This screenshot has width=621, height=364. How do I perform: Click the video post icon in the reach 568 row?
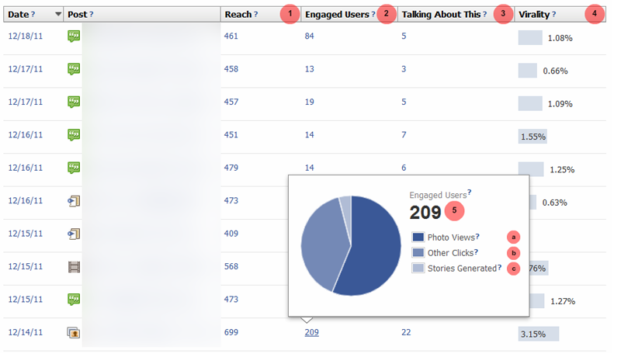coord(74,267)
